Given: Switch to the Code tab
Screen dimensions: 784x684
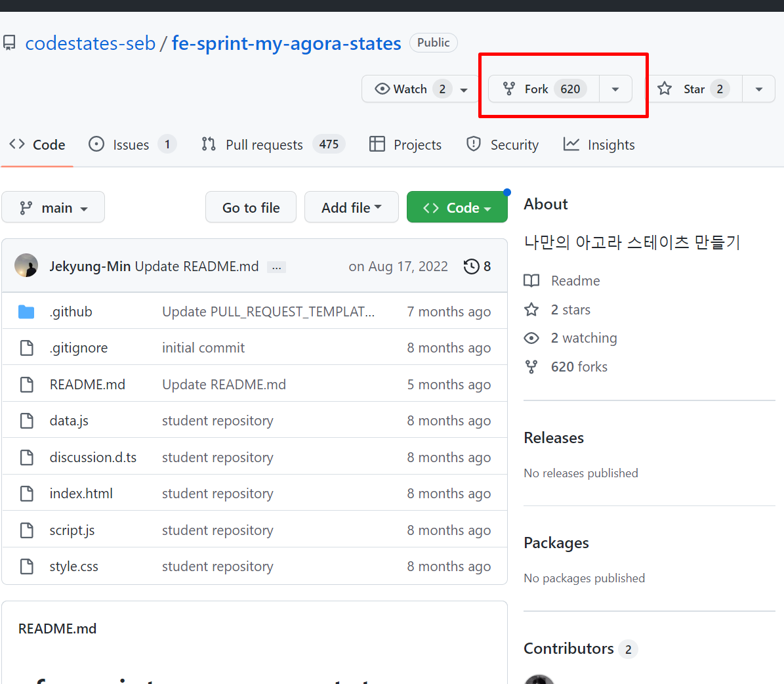Looking at the screenshot, I should (x=37, y=144).
